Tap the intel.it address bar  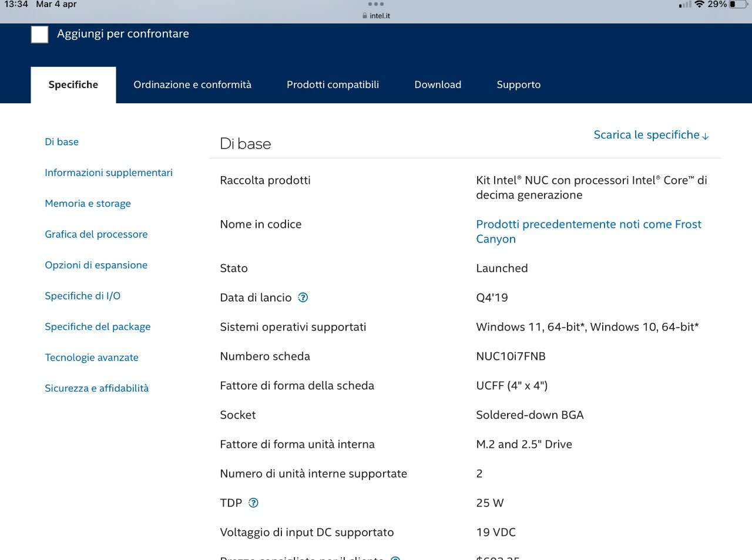[376, 16]
